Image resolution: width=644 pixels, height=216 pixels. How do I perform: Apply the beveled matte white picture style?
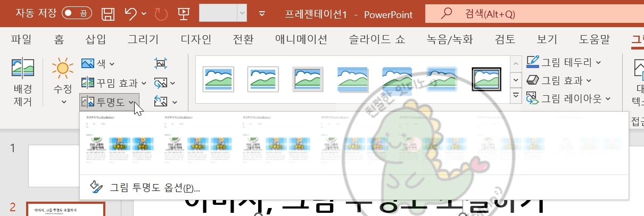(x=262, y=79)
